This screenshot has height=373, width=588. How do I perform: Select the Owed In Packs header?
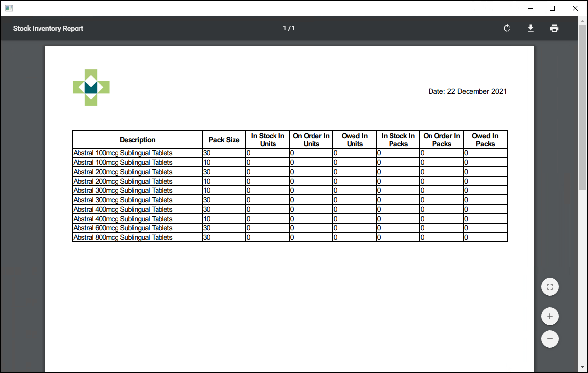pos(485,140)
